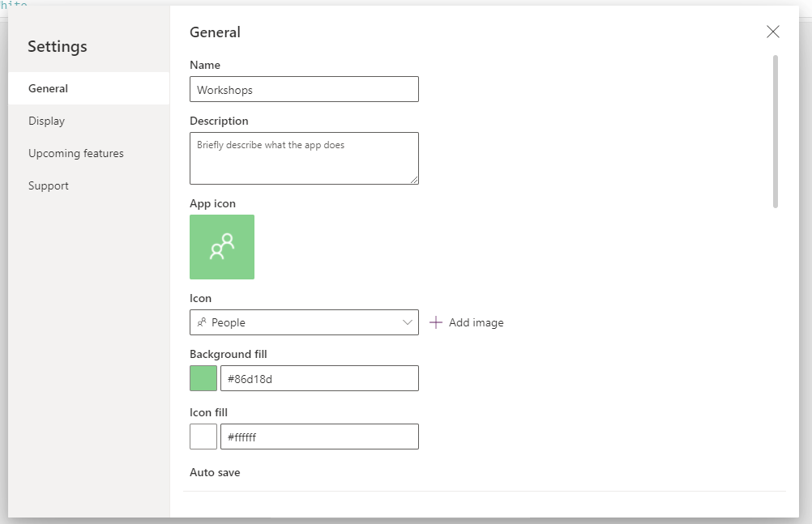This screenshot has width=812, height=524.
Task: Switch to the Display settings section
Action: pos(46,121)
